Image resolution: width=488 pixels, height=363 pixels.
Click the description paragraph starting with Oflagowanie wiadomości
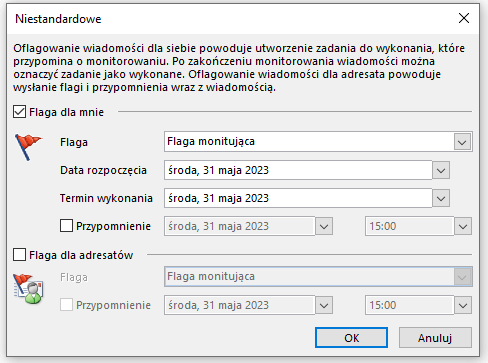pyautogui.click(x=239, y=68)
